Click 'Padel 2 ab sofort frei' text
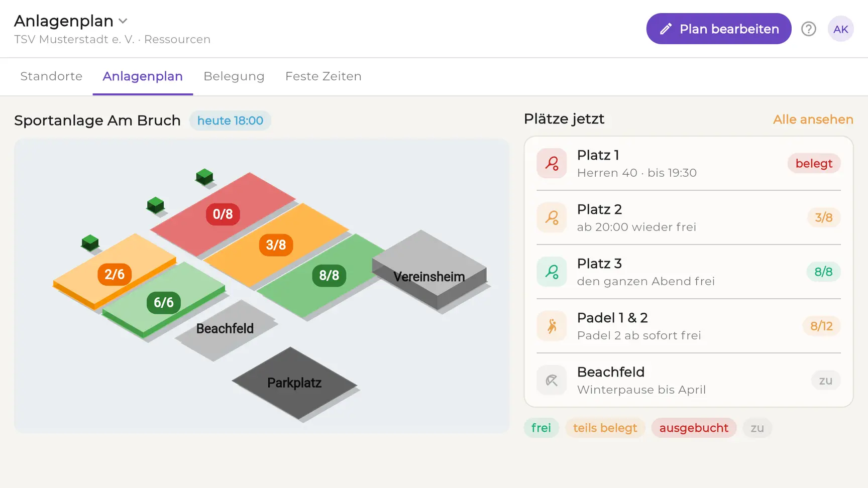 coord(639,335)
